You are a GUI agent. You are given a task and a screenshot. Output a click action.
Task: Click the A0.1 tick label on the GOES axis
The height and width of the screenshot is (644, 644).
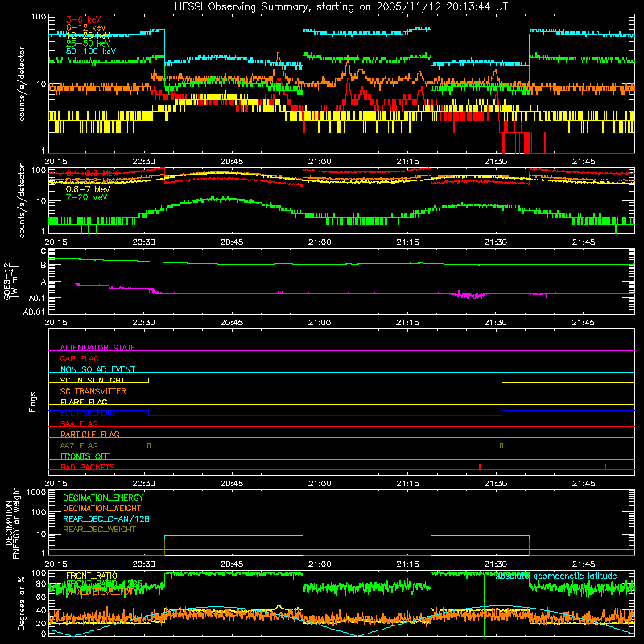[x=37, y=298]
